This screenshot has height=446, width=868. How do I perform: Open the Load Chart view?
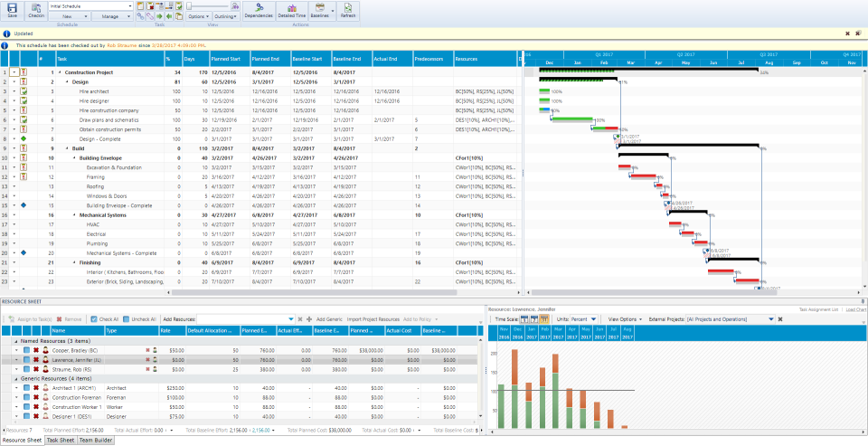pos(856,309)
